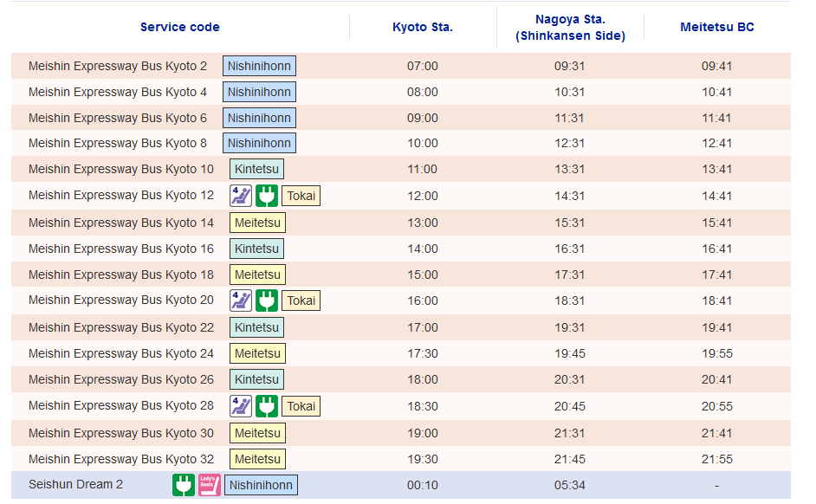Image resolution: width=816 pixels, height=504 pixels.
Task: Click the Meitetsu badge for Kyoto 32
Action: pyautogui.click(x=257, y=459)
